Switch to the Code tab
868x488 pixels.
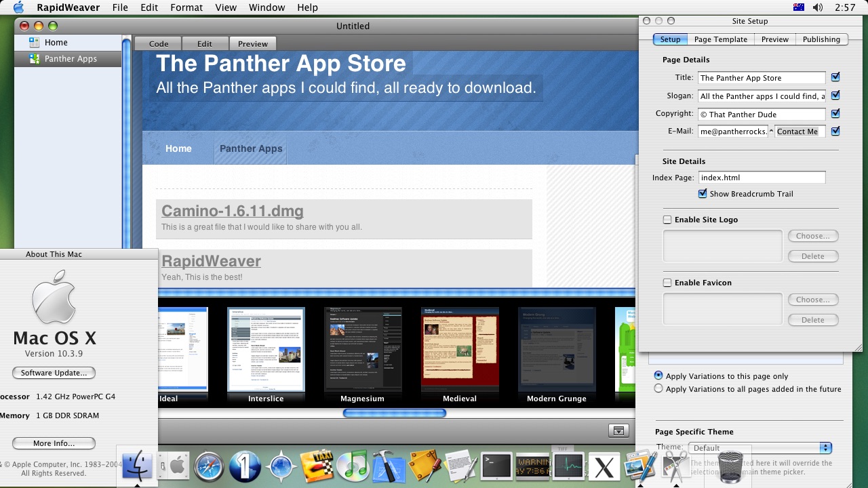(159, 43)
